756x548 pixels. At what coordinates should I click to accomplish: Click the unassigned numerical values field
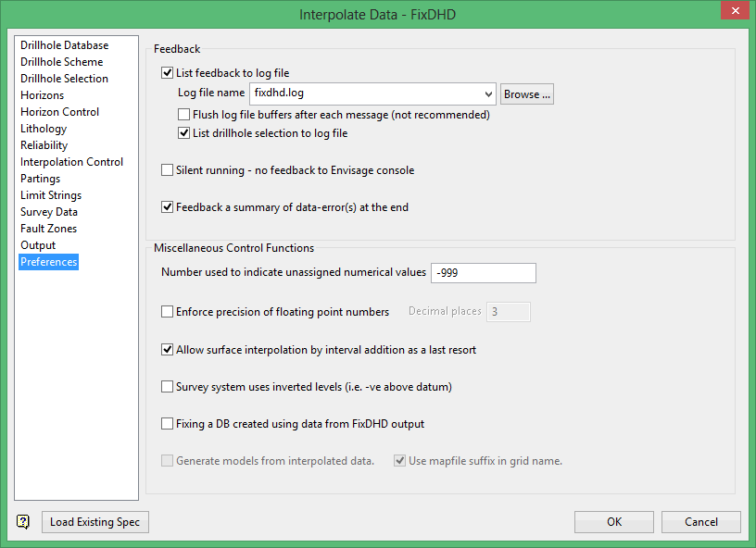[484, 273]
